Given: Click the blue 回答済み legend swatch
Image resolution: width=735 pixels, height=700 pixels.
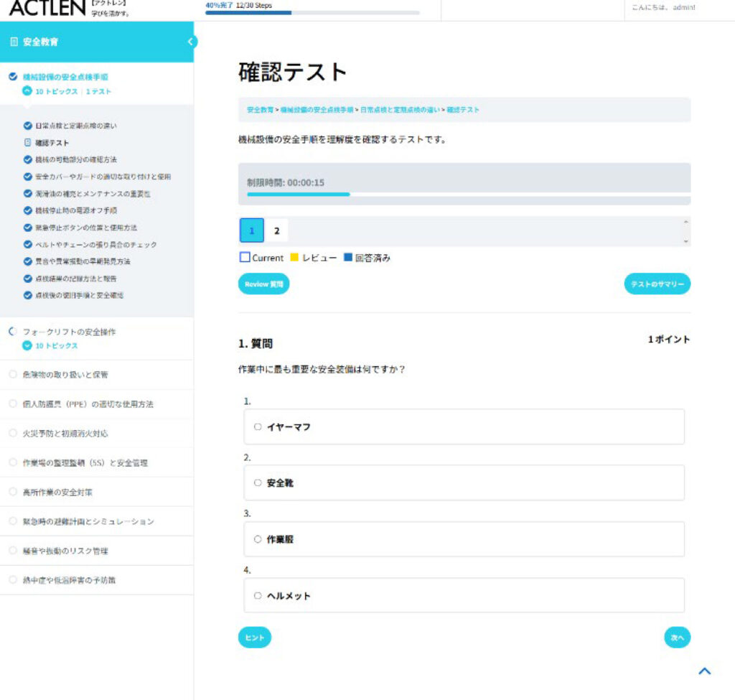Looking at the screenshot, I should [x=348, y=257].
